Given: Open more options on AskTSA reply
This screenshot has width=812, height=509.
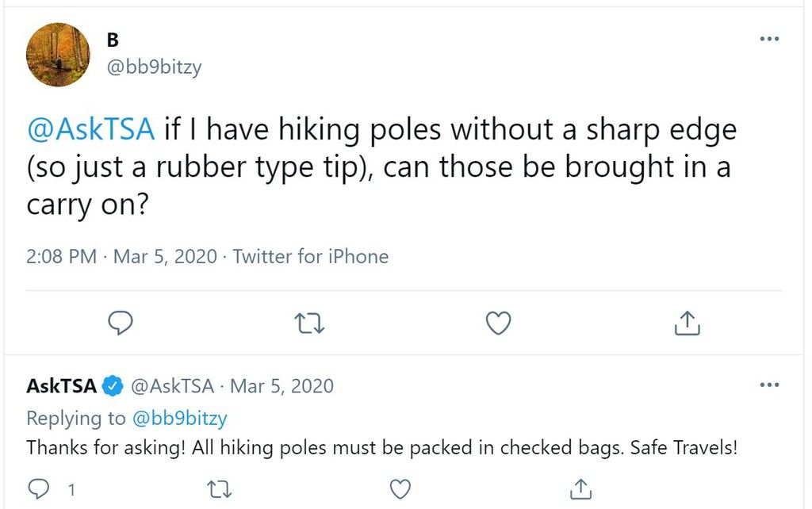Looking at the screenshot, I should tap(769, 385).
